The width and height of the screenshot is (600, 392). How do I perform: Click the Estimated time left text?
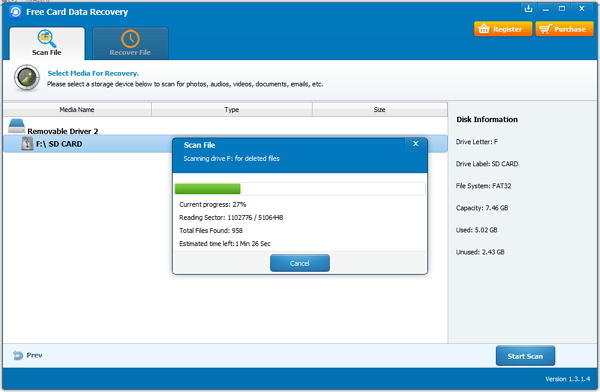(225, 243)
